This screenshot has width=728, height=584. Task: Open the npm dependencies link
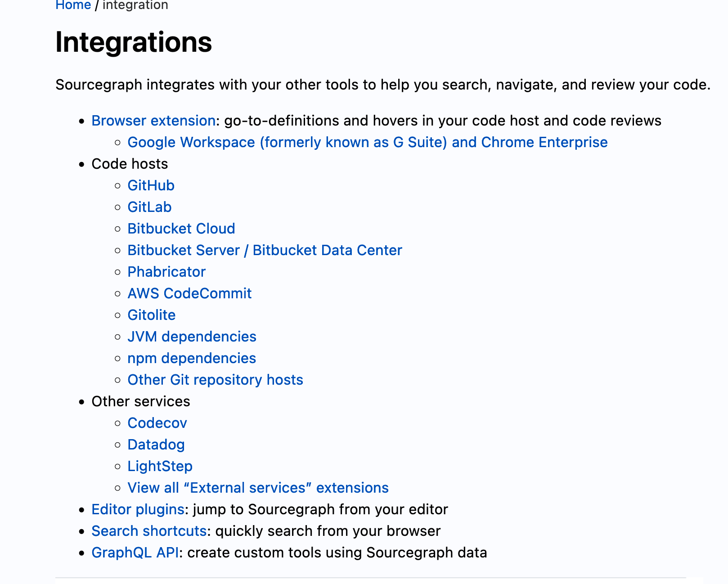192,358
